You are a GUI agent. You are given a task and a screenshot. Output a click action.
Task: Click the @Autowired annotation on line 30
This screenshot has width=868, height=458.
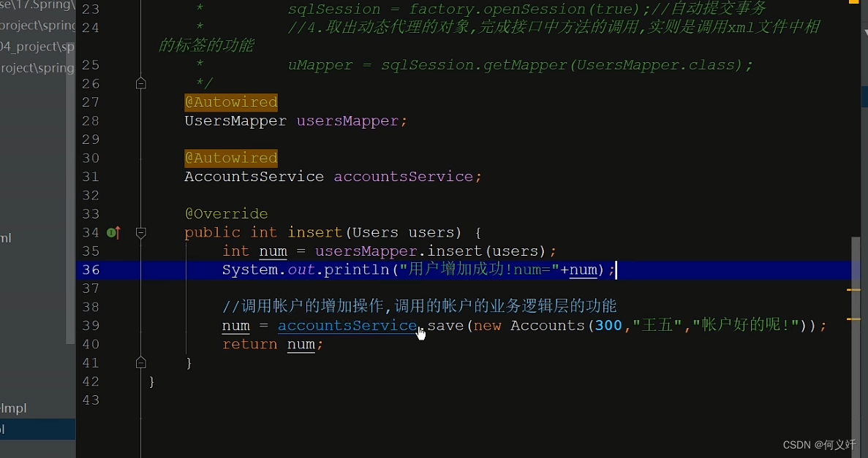click(231, 159)
